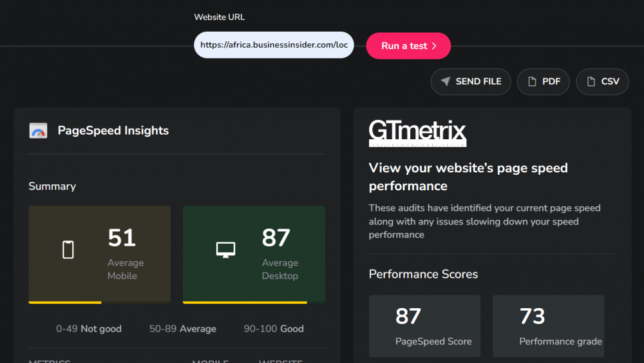Click the Website URL label

(220, 17)
